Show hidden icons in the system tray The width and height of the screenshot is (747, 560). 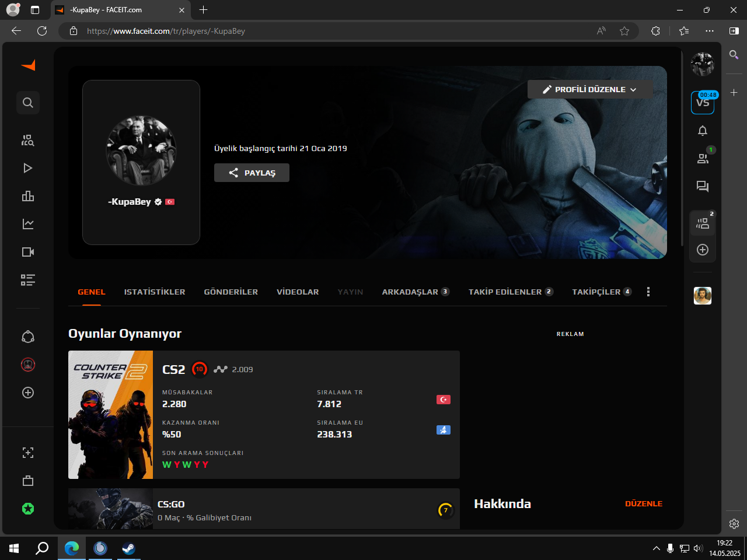tap(656, 548)
